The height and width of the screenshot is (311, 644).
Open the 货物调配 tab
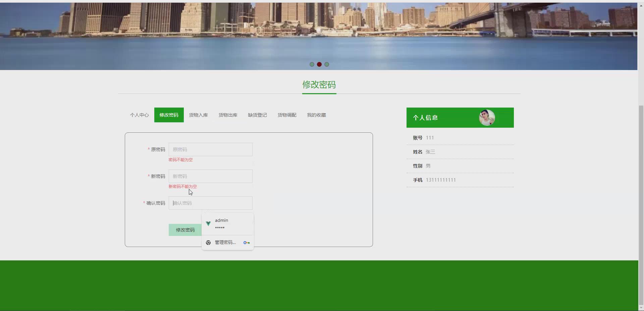[x=287, y=115]
